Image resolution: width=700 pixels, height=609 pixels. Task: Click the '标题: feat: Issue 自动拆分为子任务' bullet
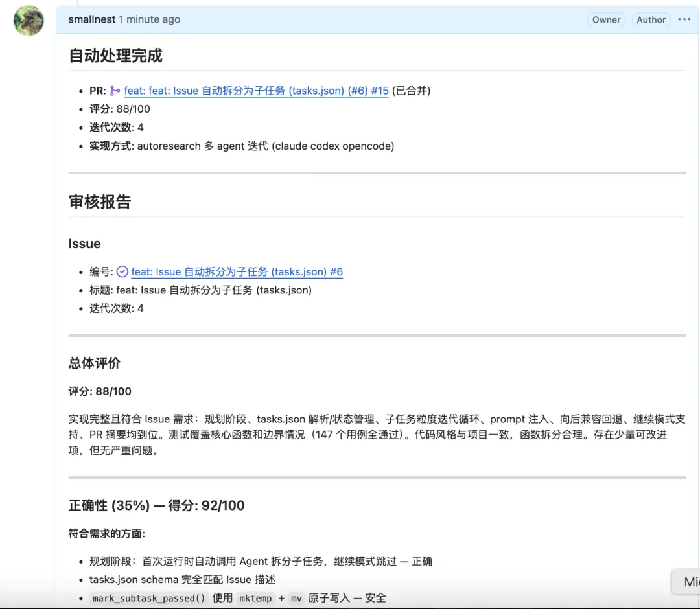200,290
